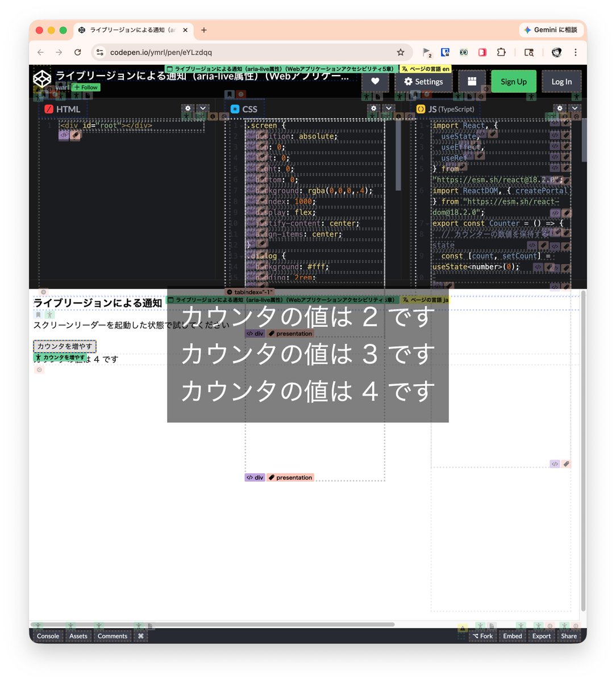Open a new browser tab
This screenshot has height=682, width=616.
[x=204, y=30]
